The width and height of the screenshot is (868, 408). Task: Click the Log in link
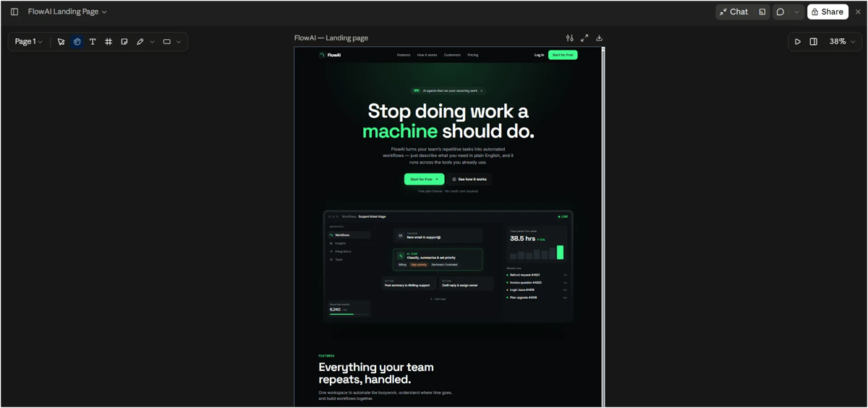pyautogui.click(x=539, y=55)
